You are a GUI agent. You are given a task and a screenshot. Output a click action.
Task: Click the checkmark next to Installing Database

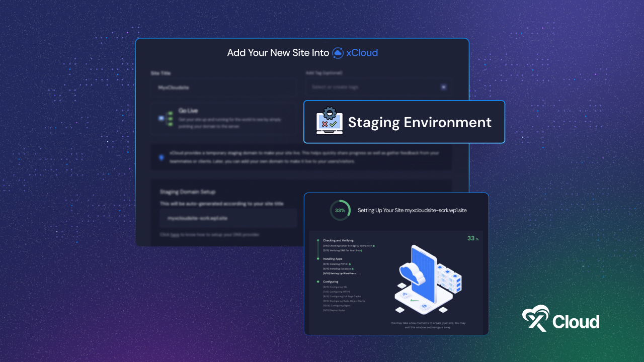352,268
